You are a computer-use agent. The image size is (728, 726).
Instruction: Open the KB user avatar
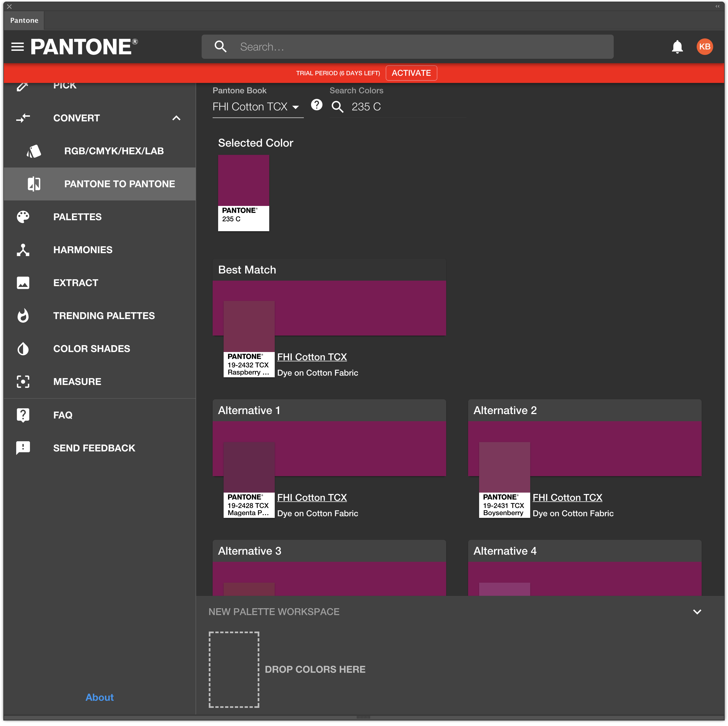click(705, 47)
